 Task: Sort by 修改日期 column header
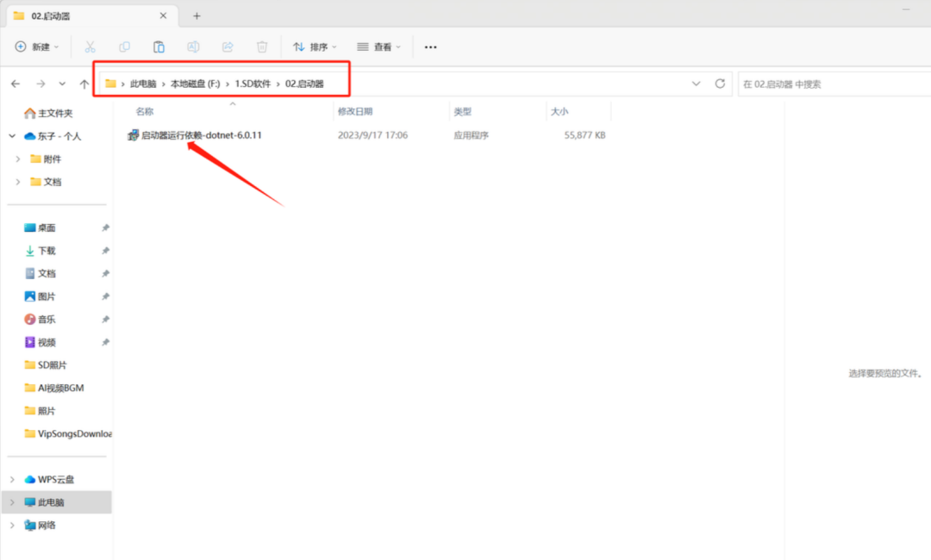tap(355, 111)
